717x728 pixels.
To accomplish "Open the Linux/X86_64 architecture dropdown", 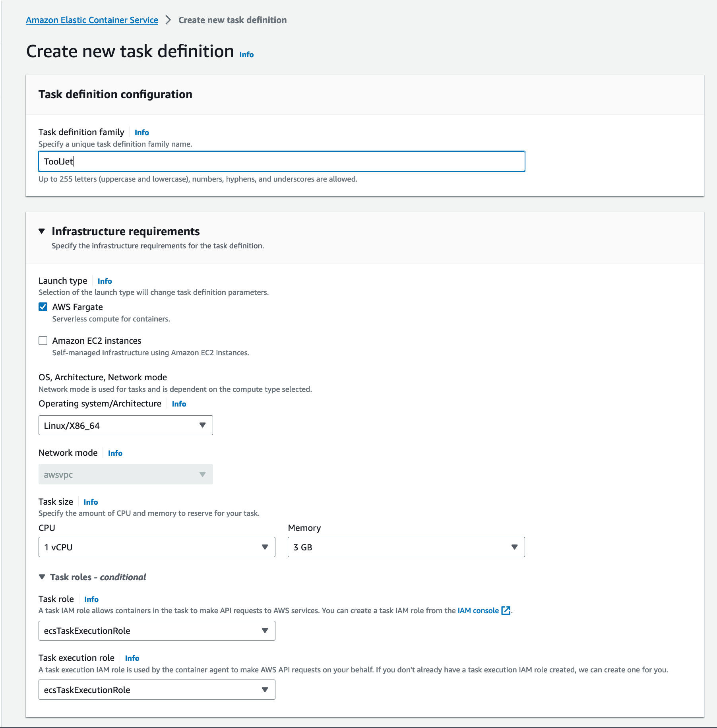I will (125, 426).
